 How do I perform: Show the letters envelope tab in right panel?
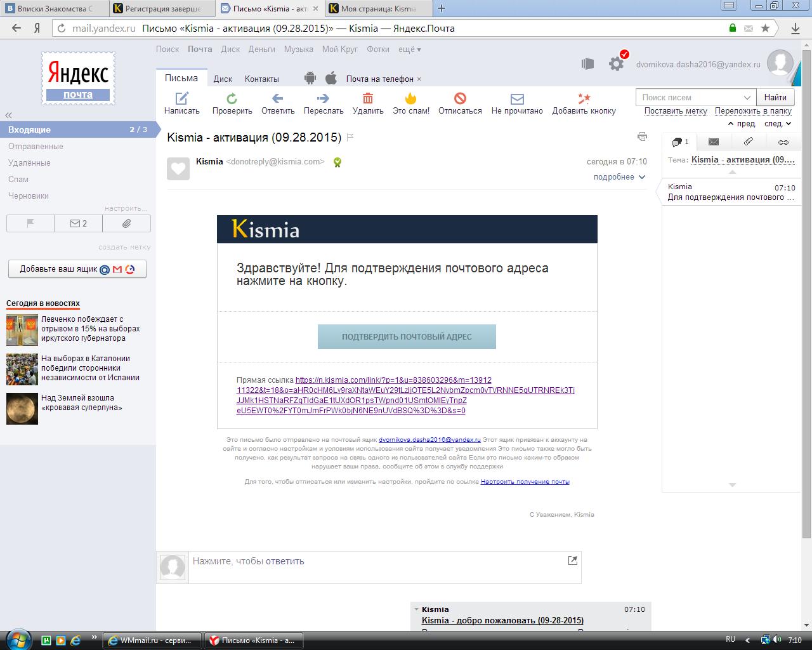[714, 142]
